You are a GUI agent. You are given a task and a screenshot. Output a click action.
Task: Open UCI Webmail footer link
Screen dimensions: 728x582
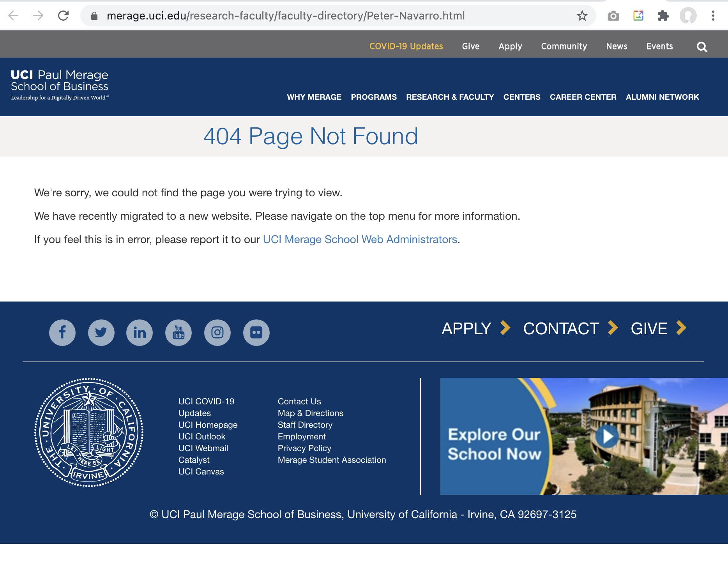[203, 448]
